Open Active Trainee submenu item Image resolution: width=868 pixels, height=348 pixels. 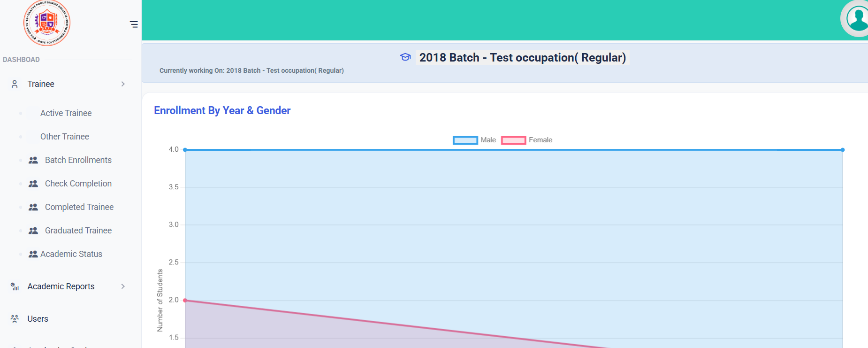66,113
